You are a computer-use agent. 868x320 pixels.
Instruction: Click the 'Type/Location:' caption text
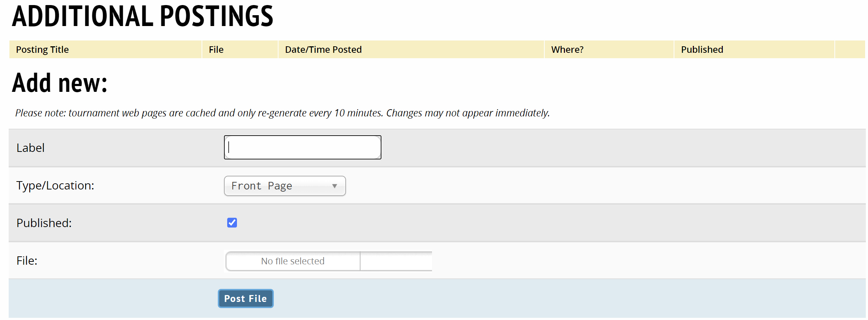55,185
